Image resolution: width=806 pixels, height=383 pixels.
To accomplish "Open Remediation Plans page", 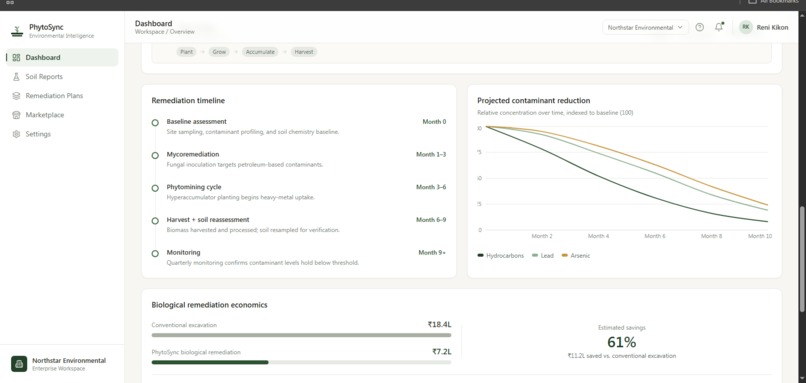I will coord(62,96).
